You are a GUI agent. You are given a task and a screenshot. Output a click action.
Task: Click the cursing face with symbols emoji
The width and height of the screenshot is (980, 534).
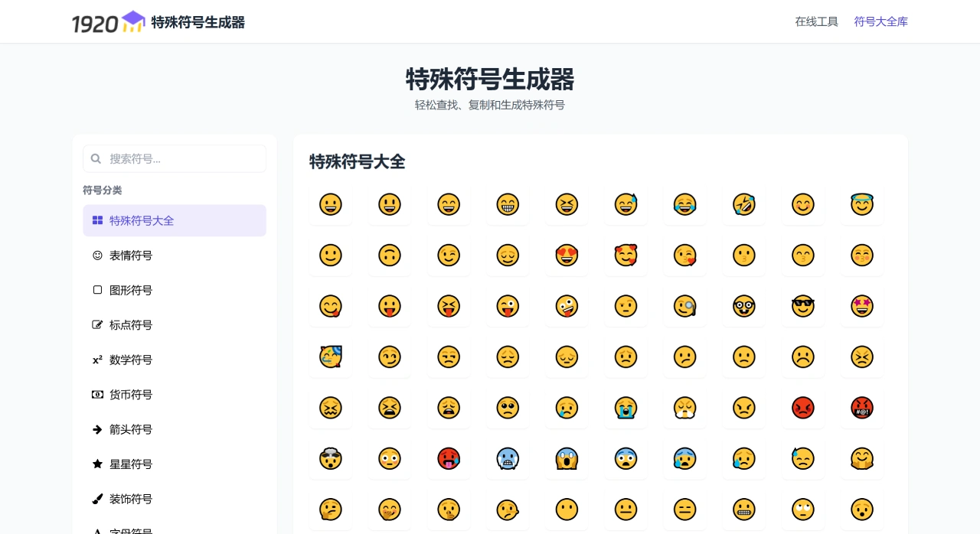pyautogui.click(x=861, y=408)
